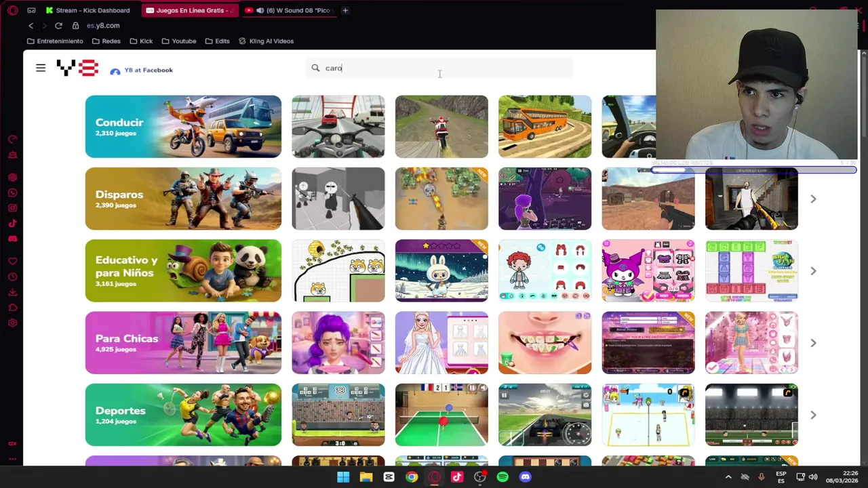The height and width of the screenshot is (488, 868).
Task: Open Discord from taskbar
Action: click(x=525, y=477)
